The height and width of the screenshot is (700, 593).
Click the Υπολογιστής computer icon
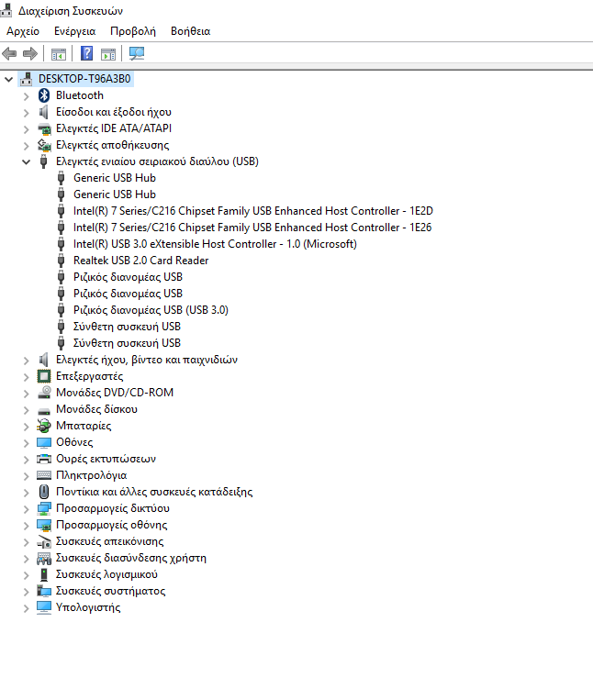(44, 607)
